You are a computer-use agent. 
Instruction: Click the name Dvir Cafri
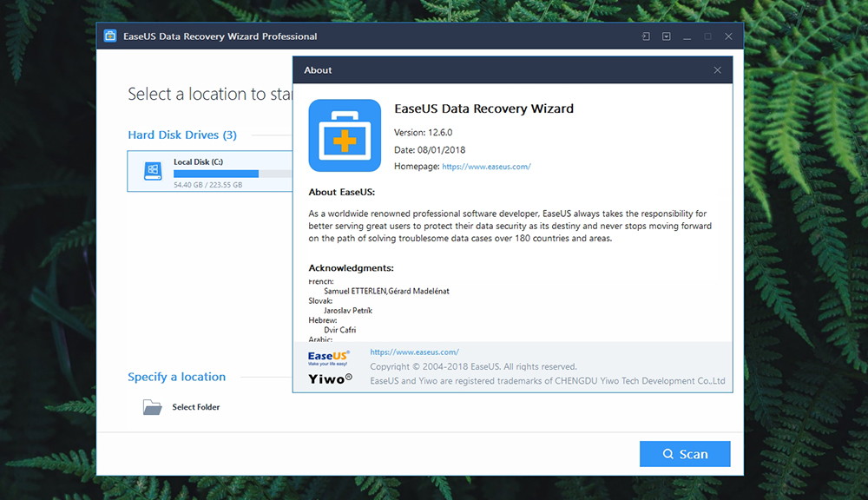click(x=340, y=330)
